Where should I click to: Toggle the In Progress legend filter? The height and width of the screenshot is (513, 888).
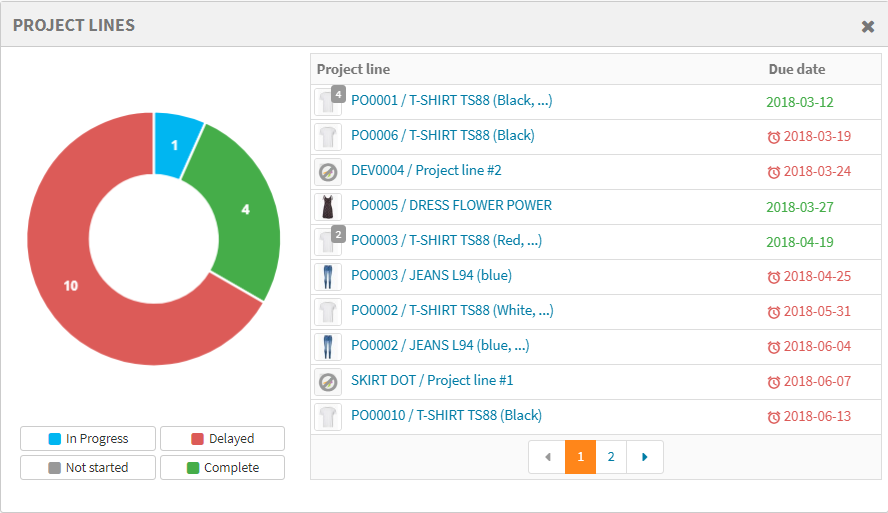click(88, 439)
